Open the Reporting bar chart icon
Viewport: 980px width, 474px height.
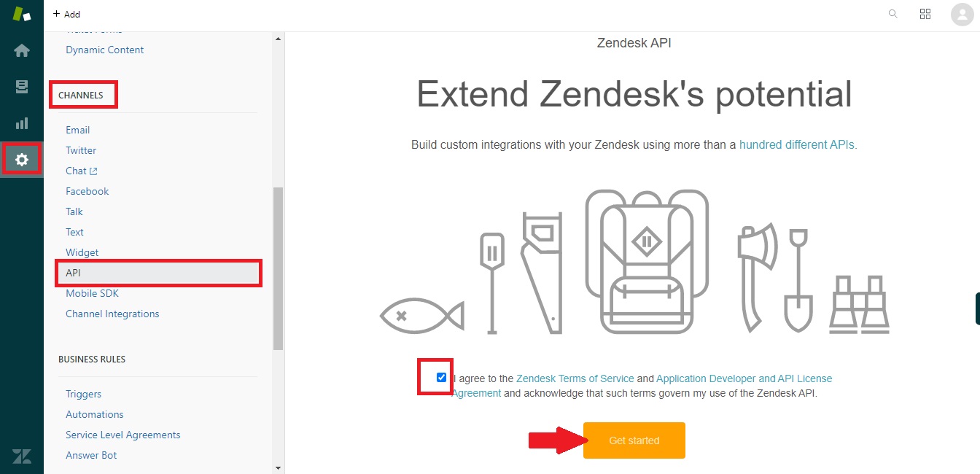22,123
